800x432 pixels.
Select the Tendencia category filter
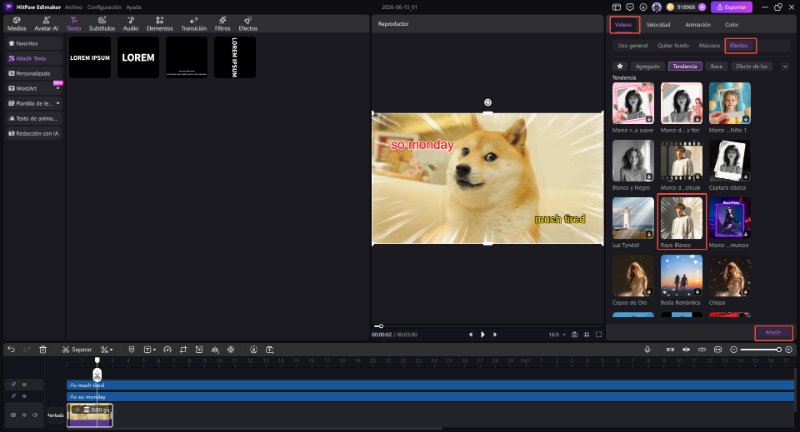[685, 66]
